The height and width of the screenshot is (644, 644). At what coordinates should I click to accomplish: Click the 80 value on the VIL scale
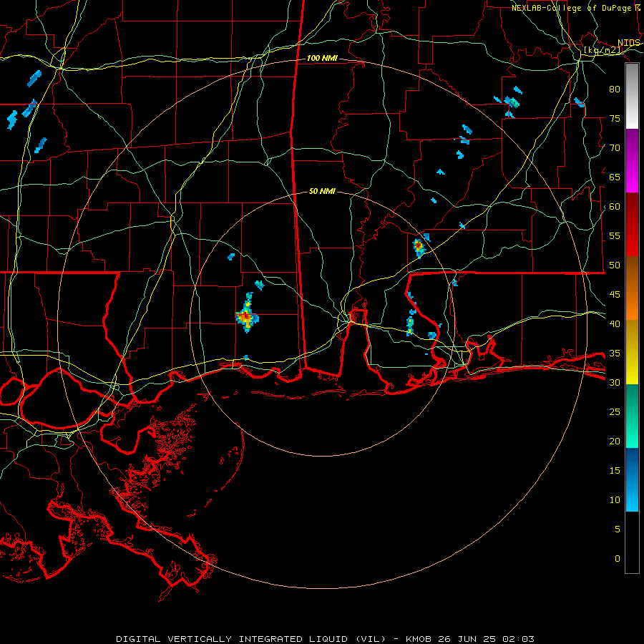(x=615, y=89)
